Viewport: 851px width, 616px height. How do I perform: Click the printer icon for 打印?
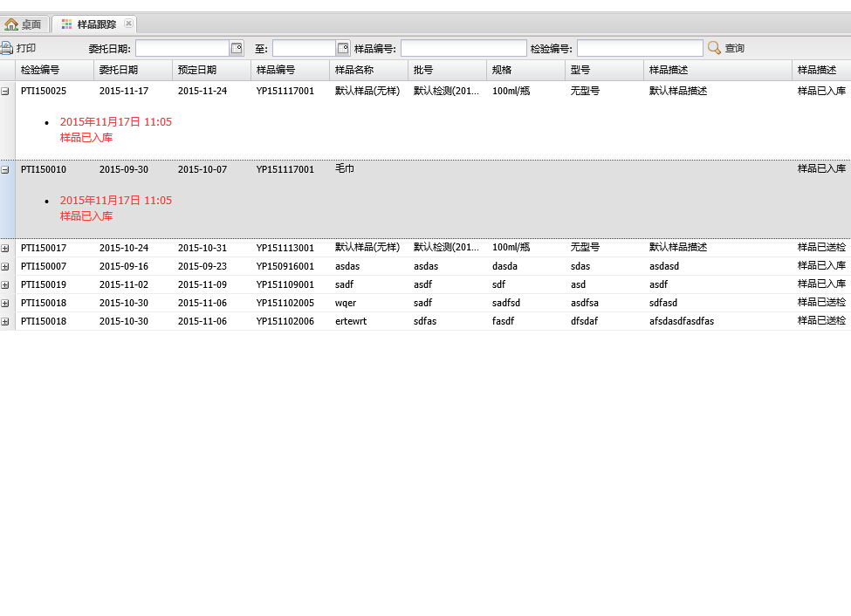(6, 48)
